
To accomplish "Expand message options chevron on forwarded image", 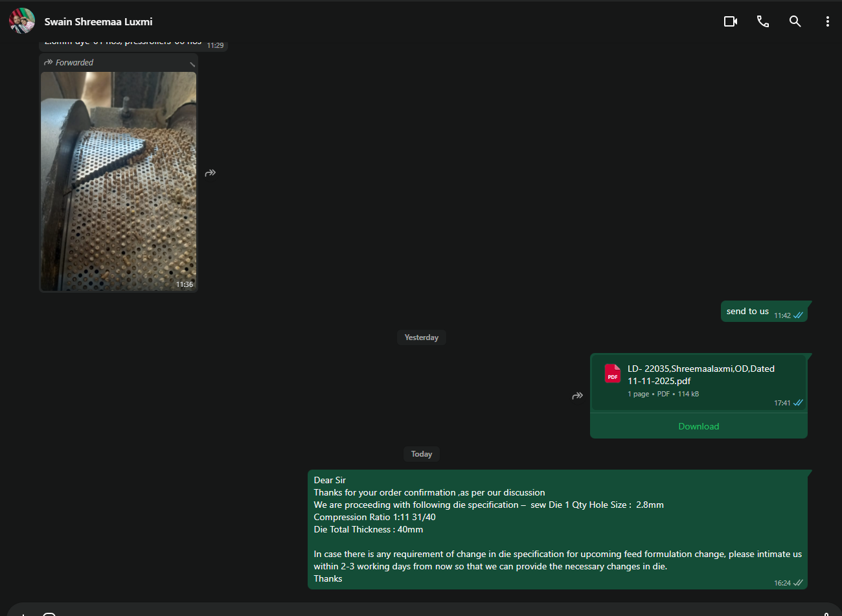I will 192,63.
